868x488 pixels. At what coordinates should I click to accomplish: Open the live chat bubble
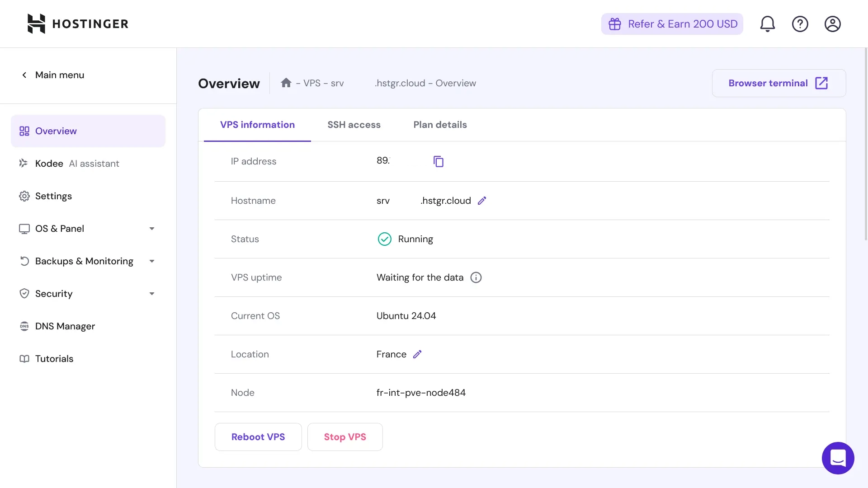[838, 458]
